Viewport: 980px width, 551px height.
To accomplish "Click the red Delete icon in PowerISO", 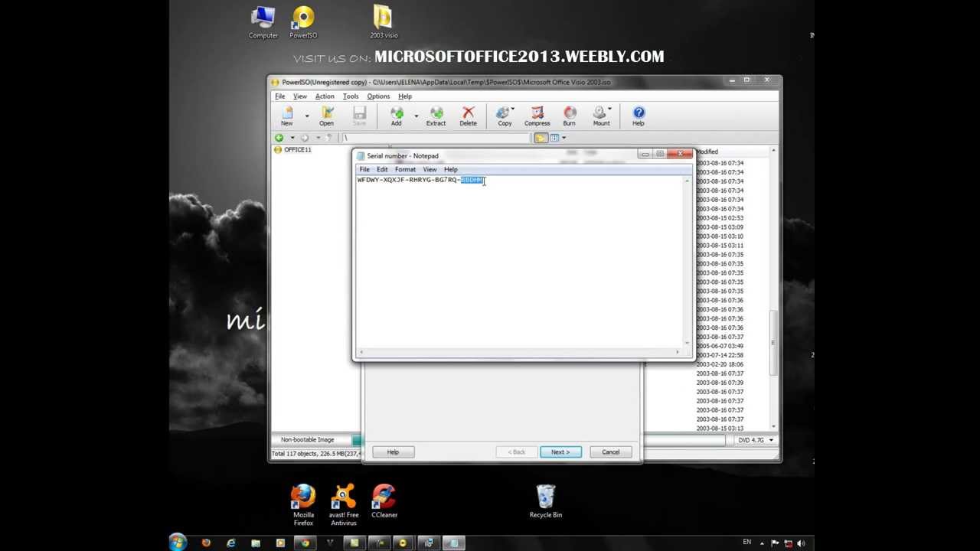I will point(468,116).
